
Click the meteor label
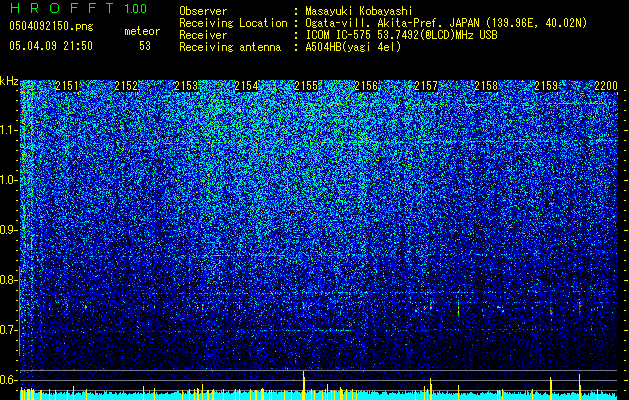(x=142, y=32)
